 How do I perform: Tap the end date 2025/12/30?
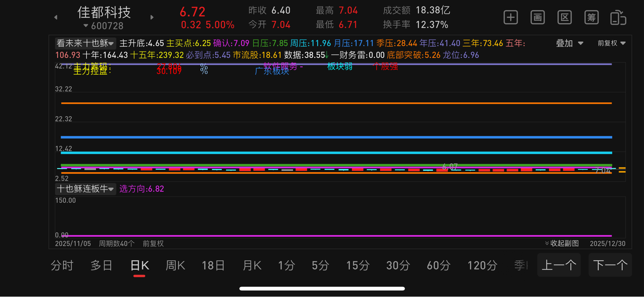point(608,244)
